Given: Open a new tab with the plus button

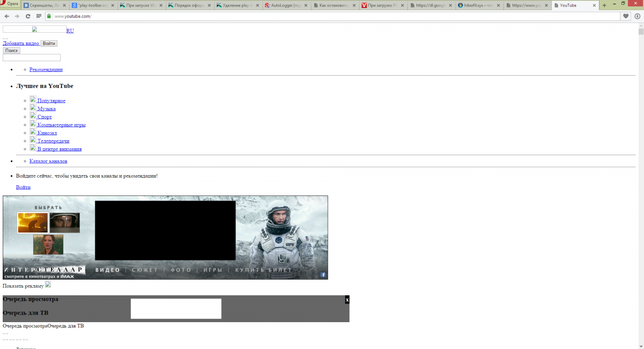Looking at the screenshot, I should click(x=604, y=5).
